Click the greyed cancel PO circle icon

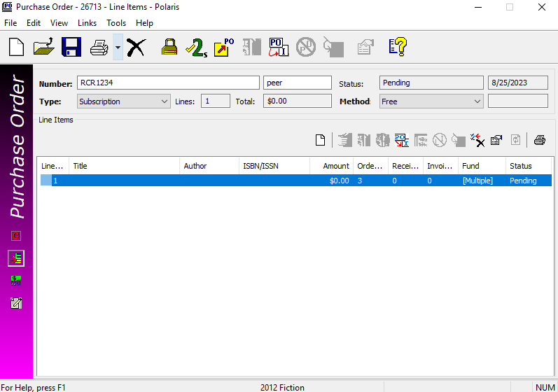306,47
